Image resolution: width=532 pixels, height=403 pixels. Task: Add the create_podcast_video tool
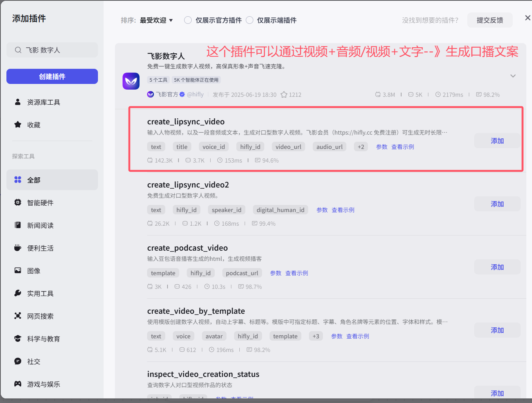[497, 267]
